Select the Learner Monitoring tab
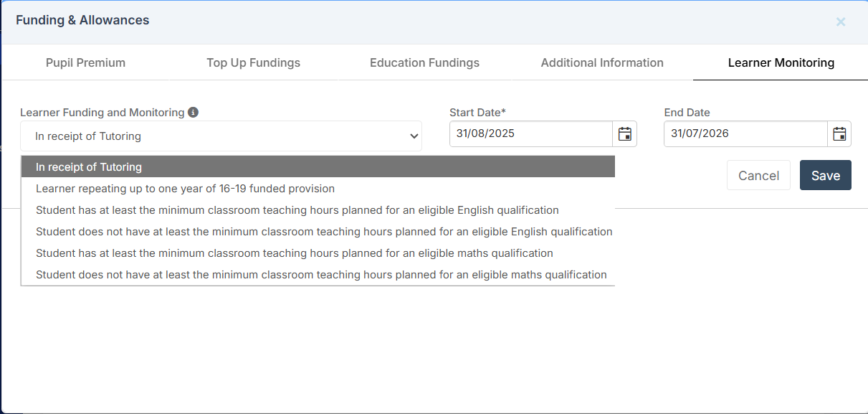 [x=781, y=62]
